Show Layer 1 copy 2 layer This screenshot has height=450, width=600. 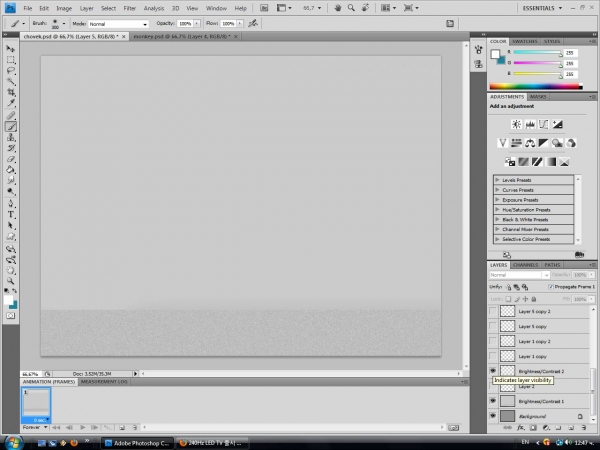click(x=493, y=341)
